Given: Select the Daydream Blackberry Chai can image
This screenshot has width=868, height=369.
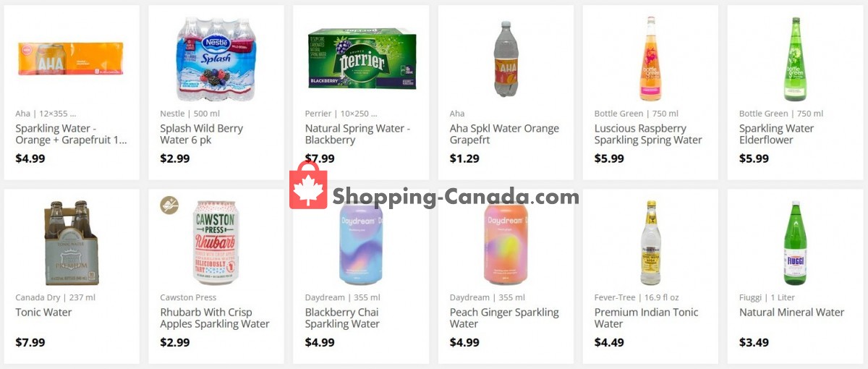Looking at the screenshot, I should point(361,243).
